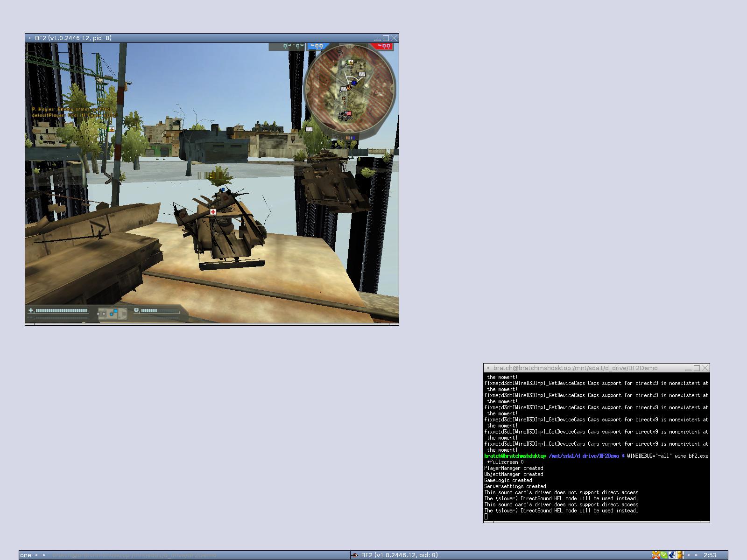Switch to previous workspace with left arrow
The image size is (747, 560).
coord(36,555)
